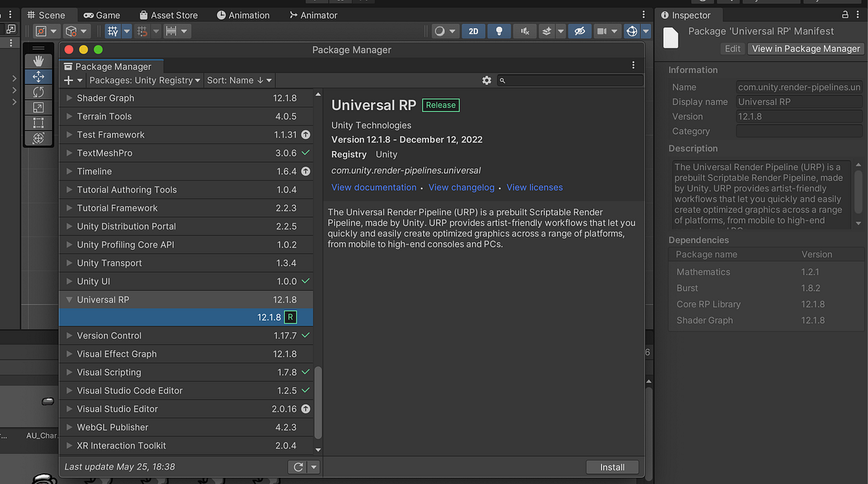Image resolution: width=868 pixels, height=484 pixels.
Task: Expand the Shader Graph package entry
Action: (x=68, y=98)
